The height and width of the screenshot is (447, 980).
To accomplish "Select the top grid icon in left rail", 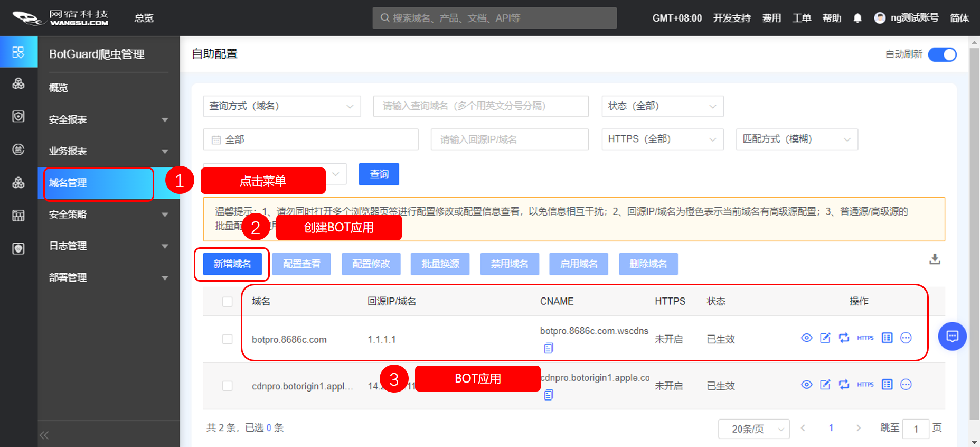I will (18, 52).
